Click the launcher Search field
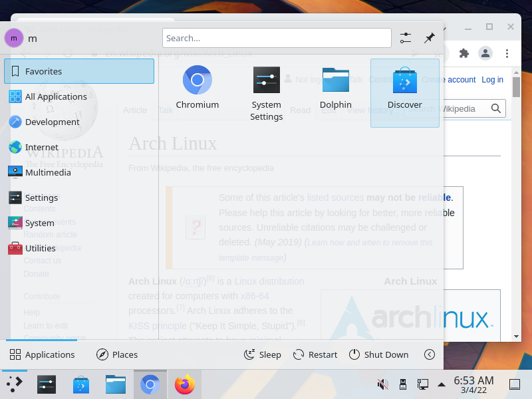Image resolution: width=532 pixels, height=399 pixels. click(277, 38)
